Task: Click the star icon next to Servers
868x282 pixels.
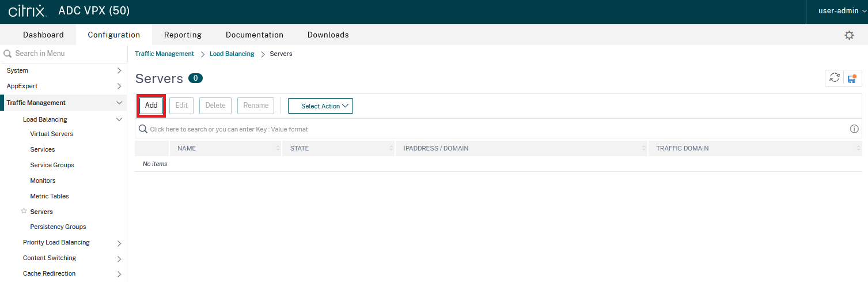Action: pos(24,211)
